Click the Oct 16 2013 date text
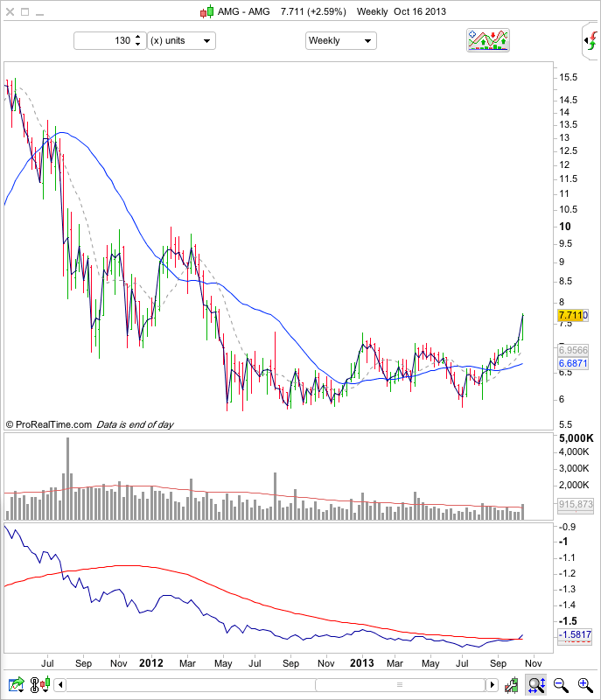Screen dimensions: 601x700 [x=420, y=11]
